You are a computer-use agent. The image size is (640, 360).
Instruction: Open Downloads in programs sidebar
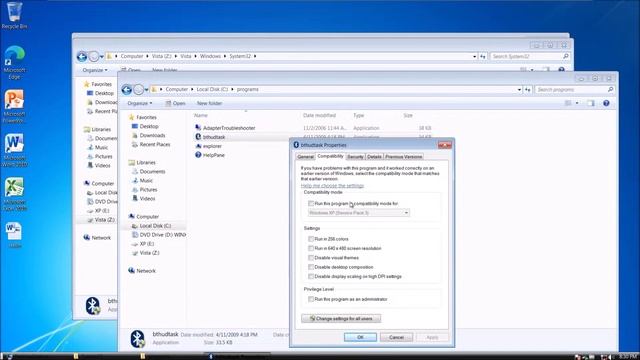click(x=152, y=136)
